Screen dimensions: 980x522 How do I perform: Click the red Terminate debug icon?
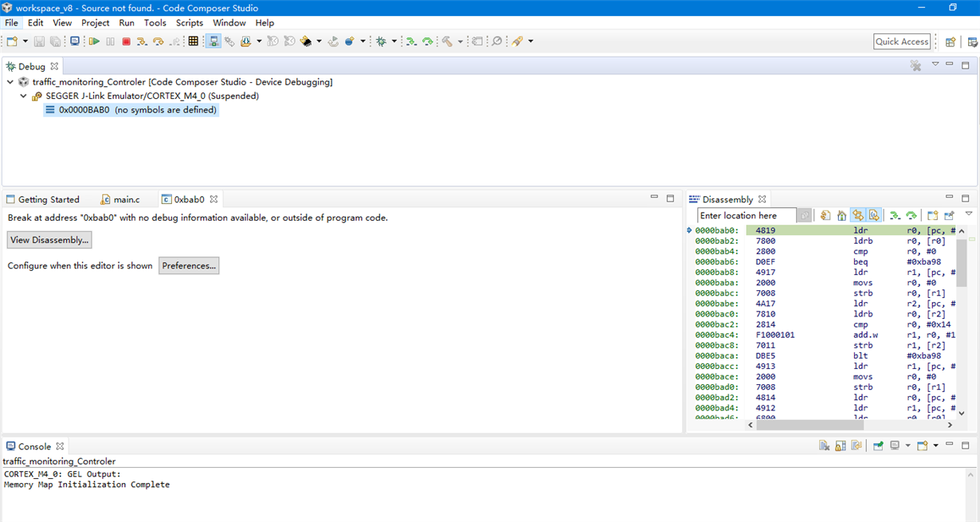[x=126, y=41]
